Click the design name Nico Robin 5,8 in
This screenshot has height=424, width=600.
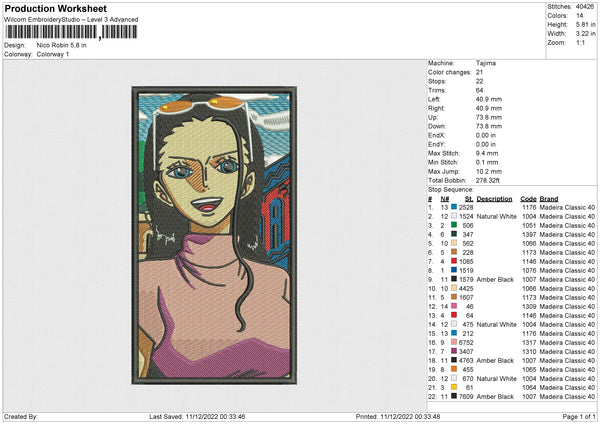tap(62, 45)
